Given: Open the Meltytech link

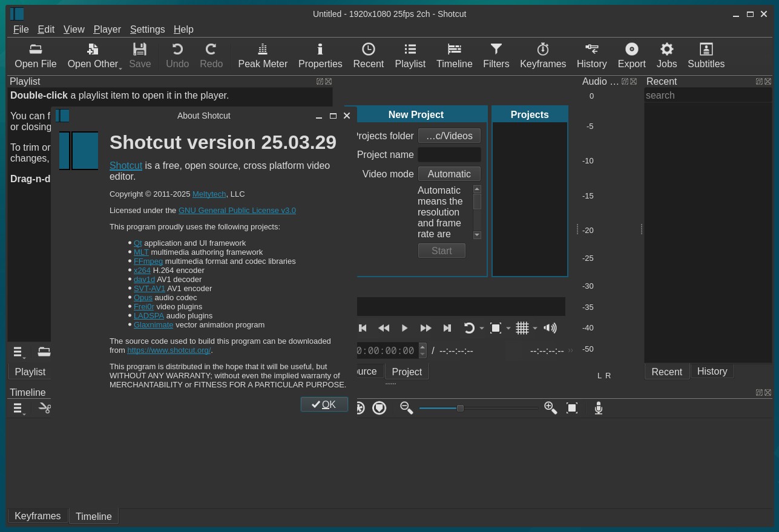Looking at the screenshot, I should click(x=209, y=194).
